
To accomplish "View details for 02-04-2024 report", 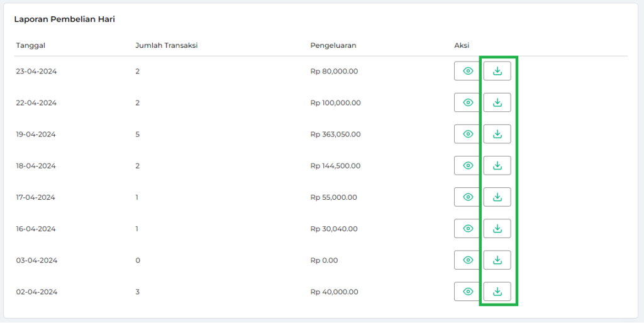I will coord(467,291).
